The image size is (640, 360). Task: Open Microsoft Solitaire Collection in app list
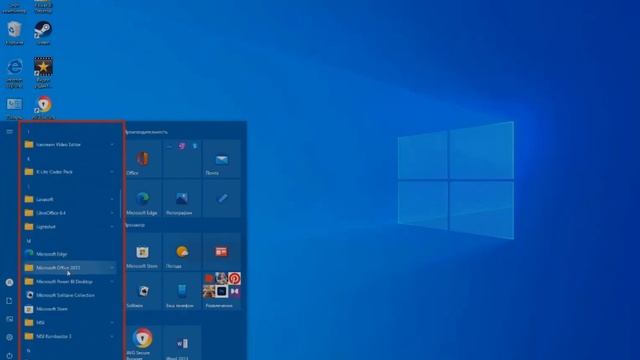69,295
